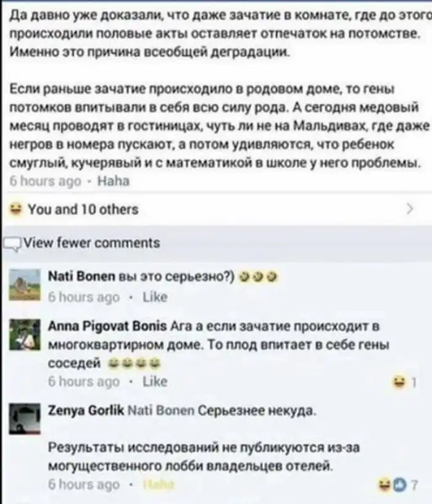Image resolution: width=432 pixels, height=504 pixels.
Task: Open the "You and 10 others" reactions list
Action: [83, 210]
